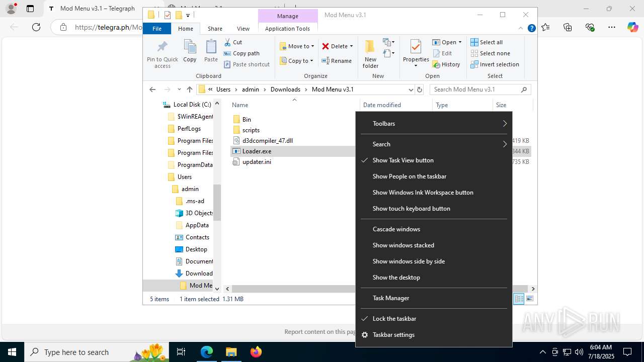
Task: Click the Paste ribbon icon
Action: point(211,51)
